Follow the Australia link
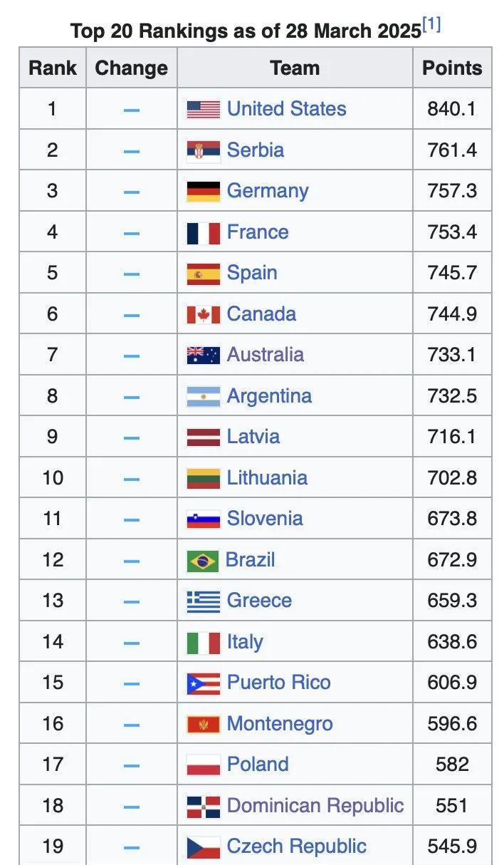504x865 pixels. (x=265, y=355)
